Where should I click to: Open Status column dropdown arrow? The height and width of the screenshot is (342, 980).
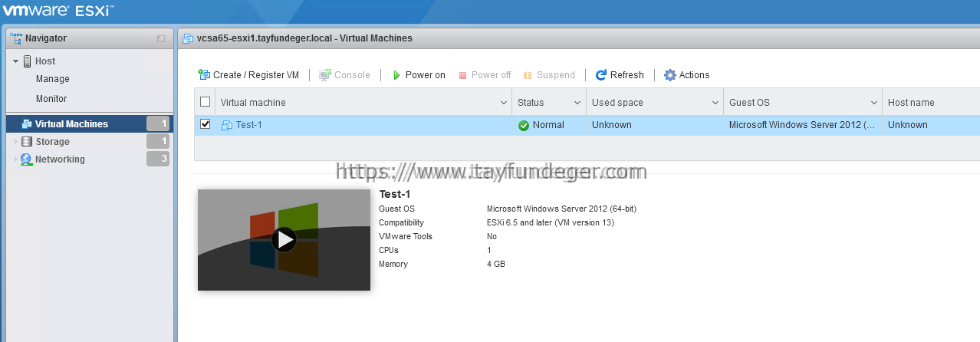coord(577,103)
